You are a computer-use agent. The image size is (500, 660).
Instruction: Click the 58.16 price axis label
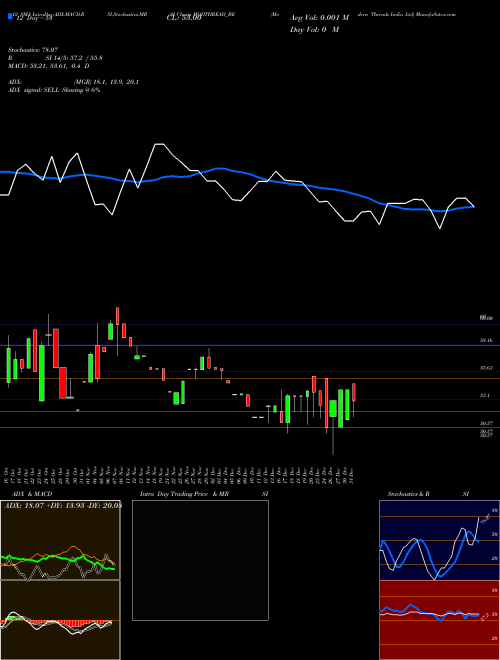(486, 340)
